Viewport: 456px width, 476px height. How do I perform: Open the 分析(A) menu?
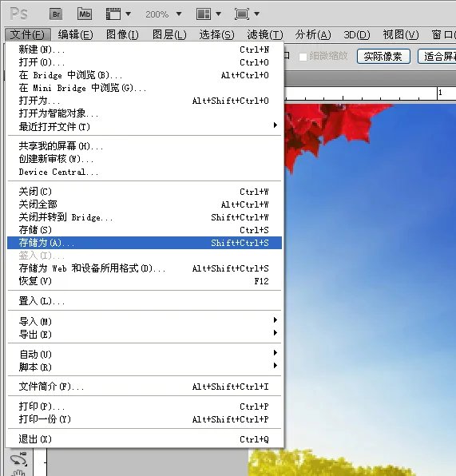click(x=313, y=34)
